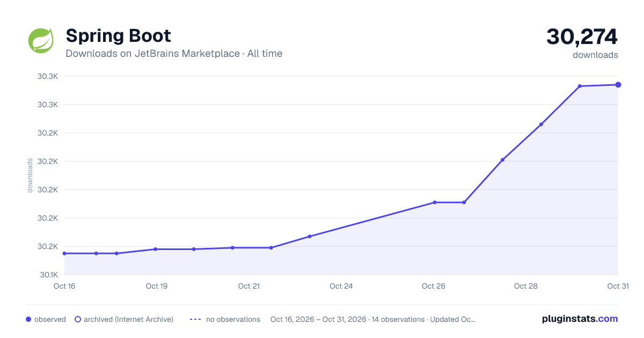Select the large final data point at Oct 31
Screen dimensions: 644x338
click(x=618, y=85)
